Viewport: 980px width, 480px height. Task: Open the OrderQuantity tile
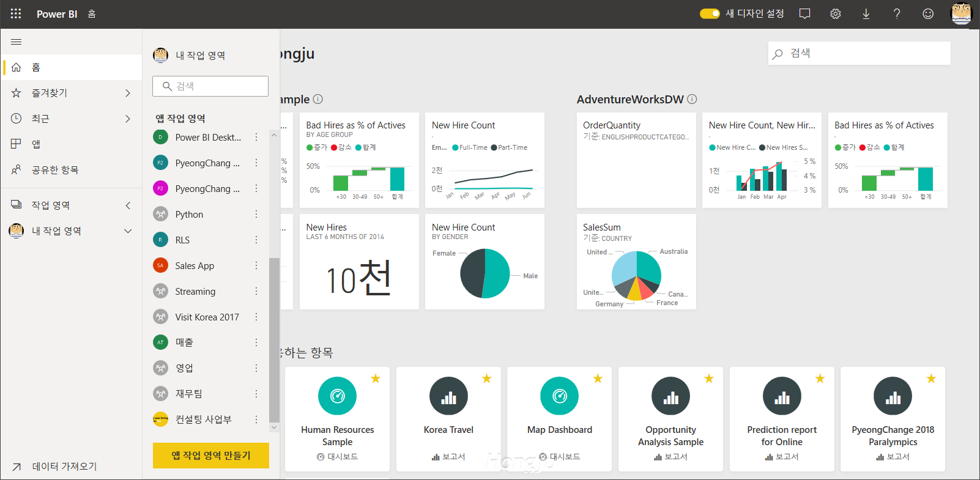(x=636, y=160)
